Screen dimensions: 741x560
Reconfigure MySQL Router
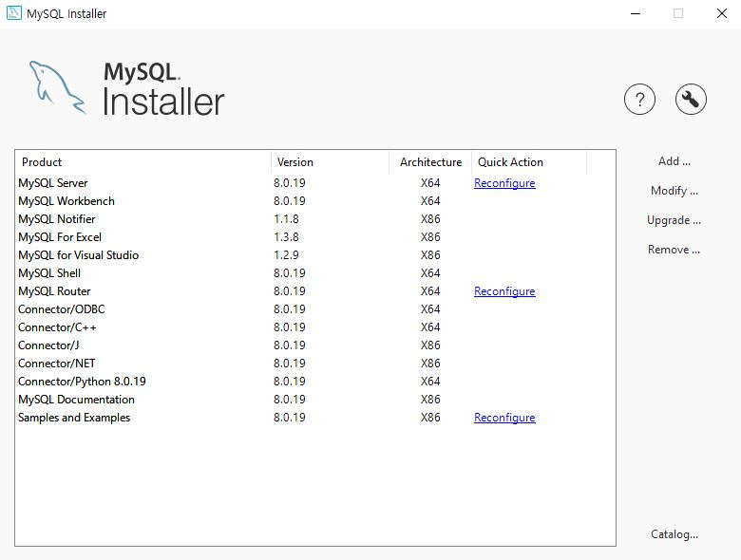(504, 291)
